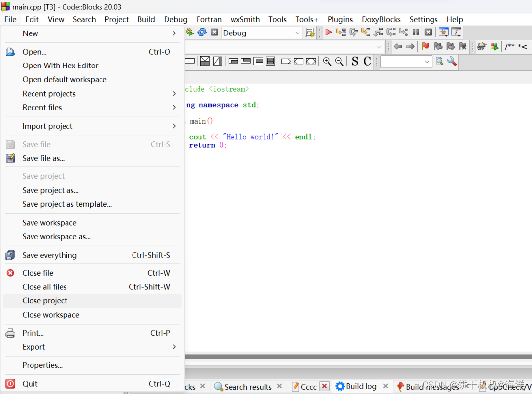Expand the Recent projects submenu

tap(92, 94)
